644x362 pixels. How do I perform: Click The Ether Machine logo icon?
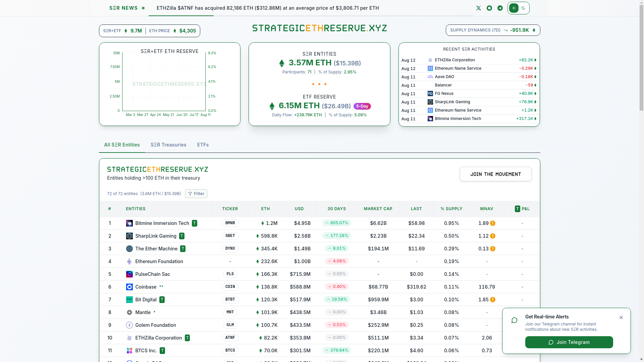point(129,249)
